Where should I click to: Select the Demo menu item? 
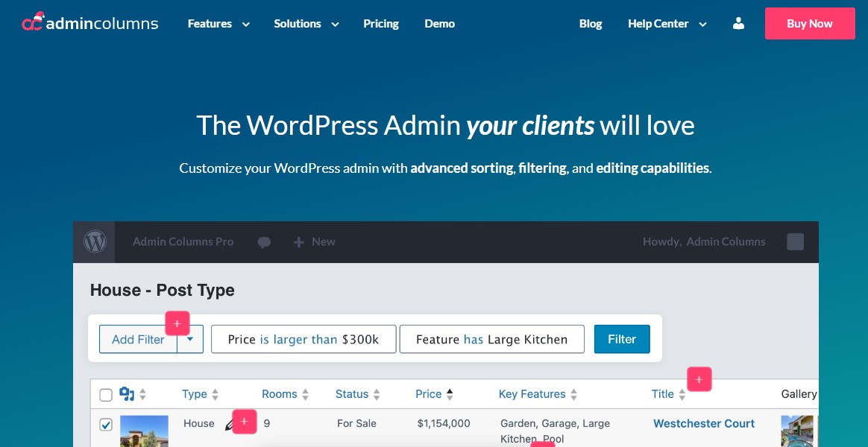click(439, 23)
